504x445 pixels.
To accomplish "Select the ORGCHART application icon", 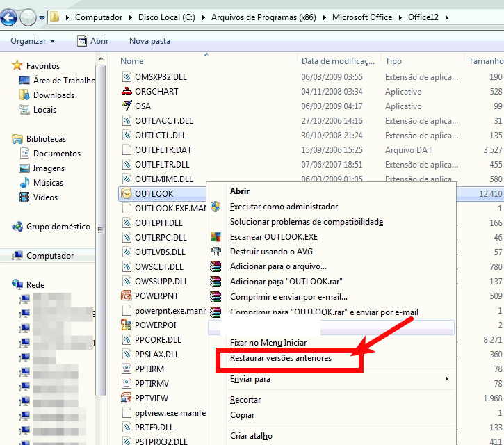I will tap(127, 91).
